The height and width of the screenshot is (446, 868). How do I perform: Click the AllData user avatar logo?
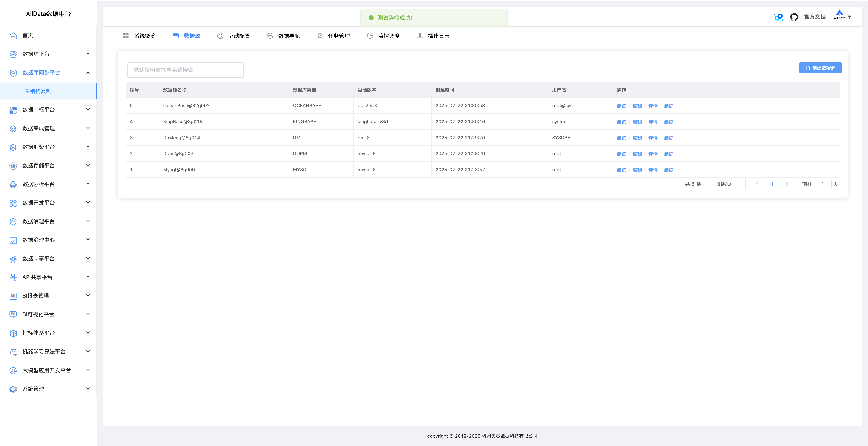click(839, 15)
